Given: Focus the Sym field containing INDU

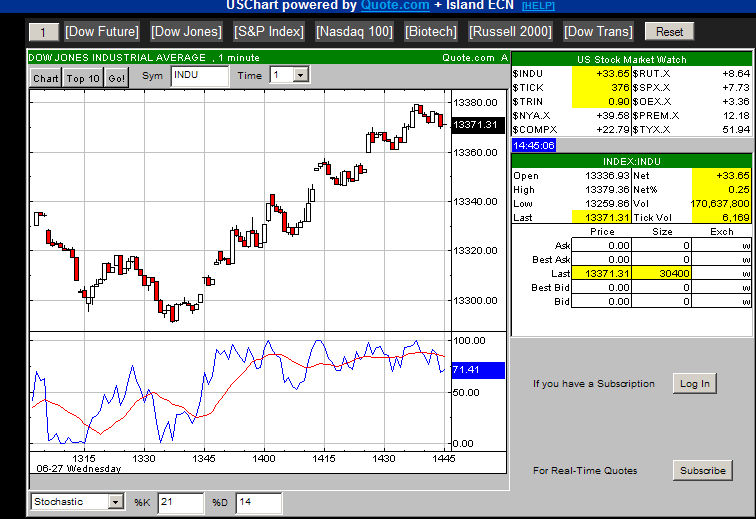Looking at the screenshot, I should coord(198,75).
